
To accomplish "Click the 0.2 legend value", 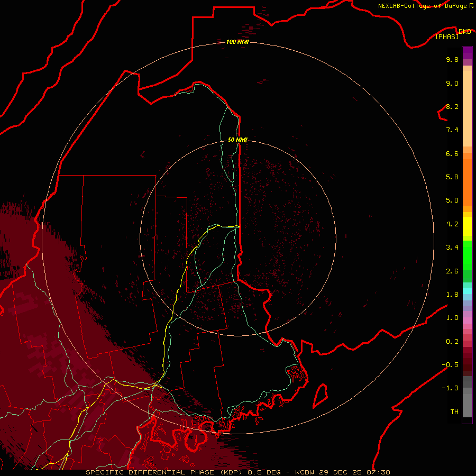I will [x=452, y=341].
